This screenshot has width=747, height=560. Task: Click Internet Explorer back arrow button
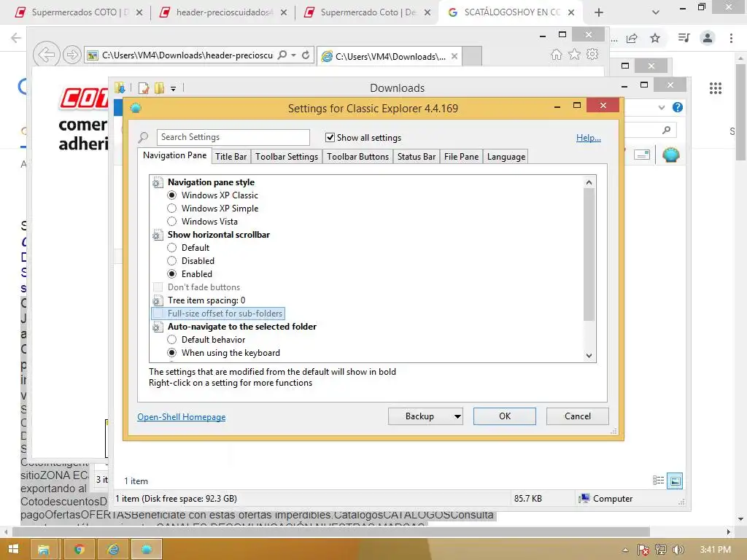tap(46, 55)
